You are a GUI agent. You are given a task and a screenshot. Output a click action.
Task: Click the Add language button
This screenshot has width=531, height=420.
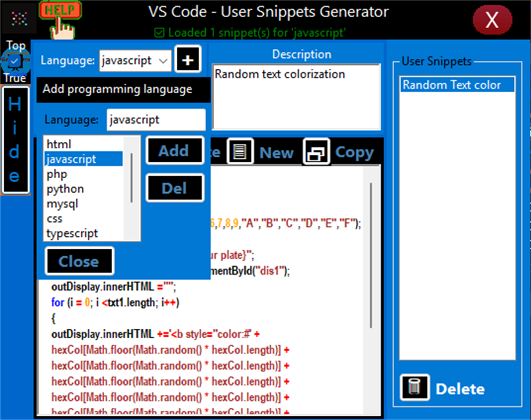pyautogui.click(x=175, y=150)
